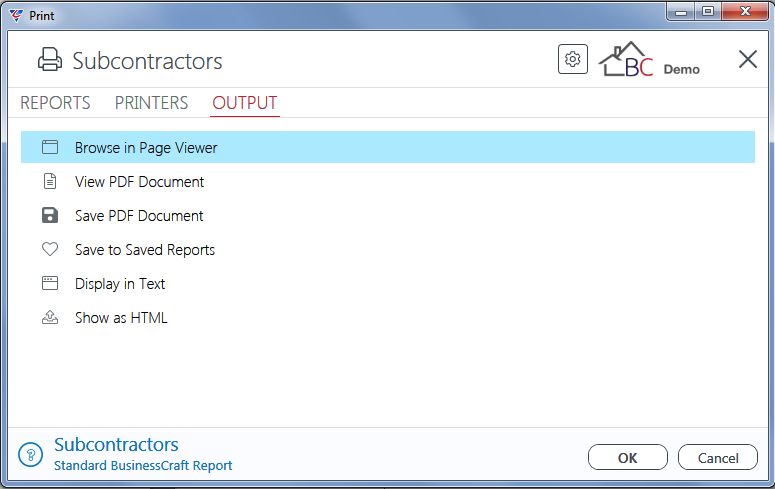The height and width of the screenshot is (489, 775).
Task: Click the heart icon for Saved Reports
Action: pyautogui.click(x=50, y=249)
